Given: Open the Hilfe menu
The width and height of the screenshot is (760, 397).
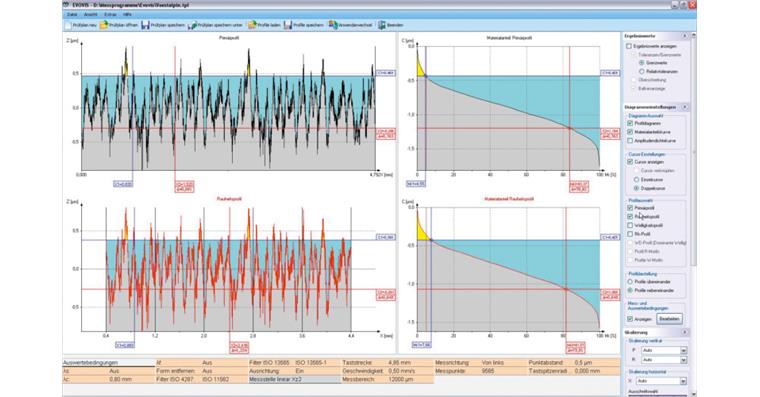Looking at the screenshot, I should 127,15.
